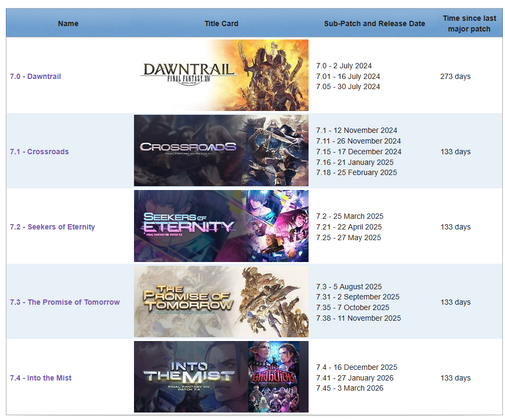Click the text 7.01 - 16 July 2024
505x420 pixels.
coord(348,76)
